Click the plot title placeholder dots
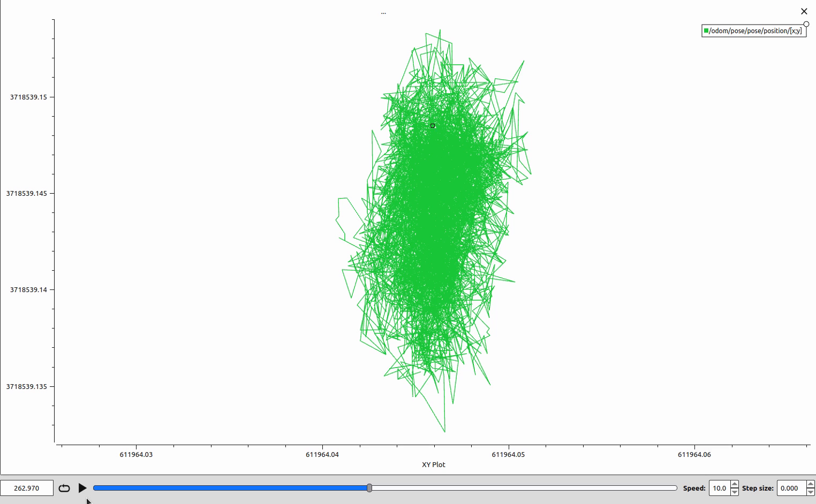This screenshot has width=816, height=504. point(383,13)
